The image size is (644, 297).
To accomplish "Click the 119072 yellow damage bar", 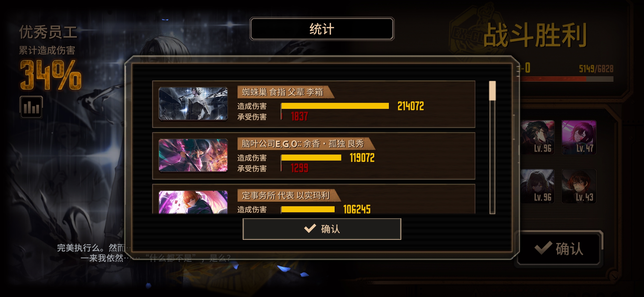I will click(x=311, y=158).
